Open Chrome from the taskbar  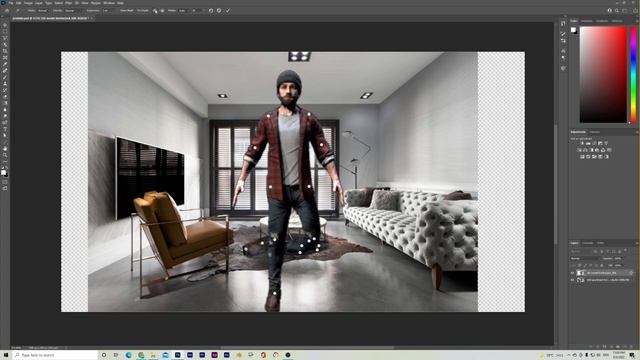pos(141,355)
